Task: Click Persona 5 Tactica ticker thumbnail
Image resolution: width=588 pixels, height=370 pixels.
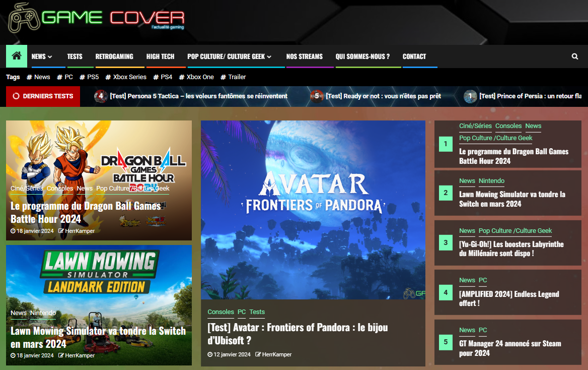Action: (x=101, y=96)
